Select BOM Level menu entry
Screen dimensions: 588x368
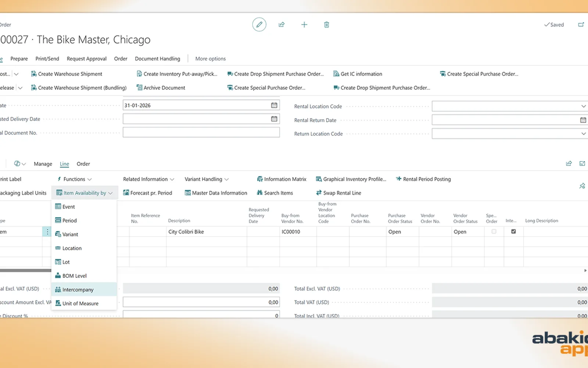(x=84, y=276)
